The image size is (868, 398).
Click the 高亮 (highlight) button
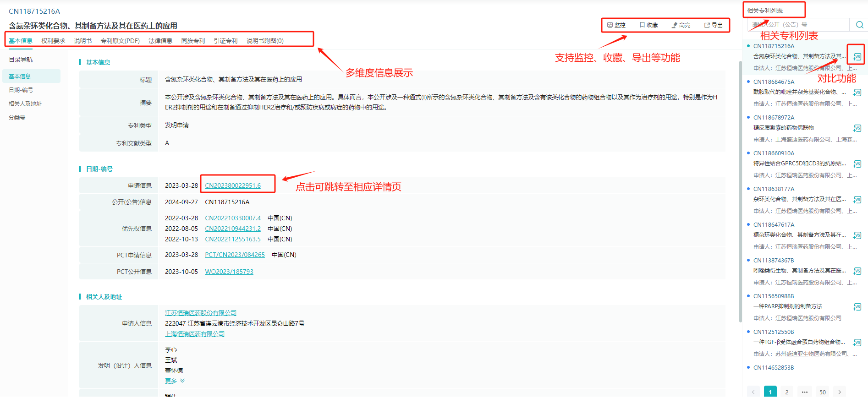click(x=681, y=25)
